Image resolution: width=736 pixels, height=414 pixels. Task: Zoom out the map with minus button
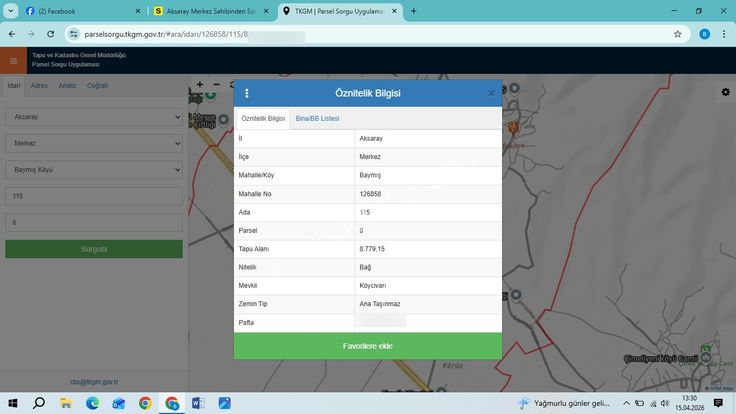pos(216,85)
